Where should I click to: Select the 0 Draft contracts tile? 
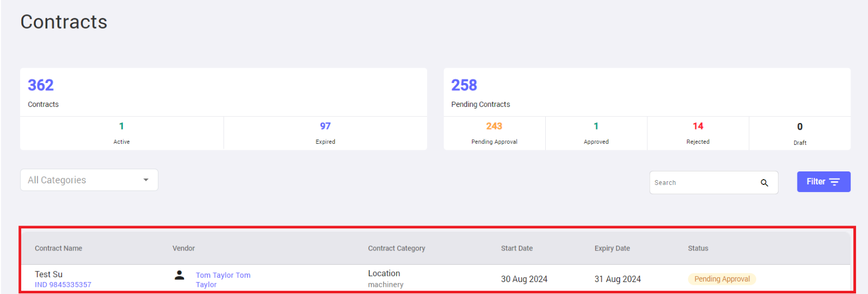point(800,133)
